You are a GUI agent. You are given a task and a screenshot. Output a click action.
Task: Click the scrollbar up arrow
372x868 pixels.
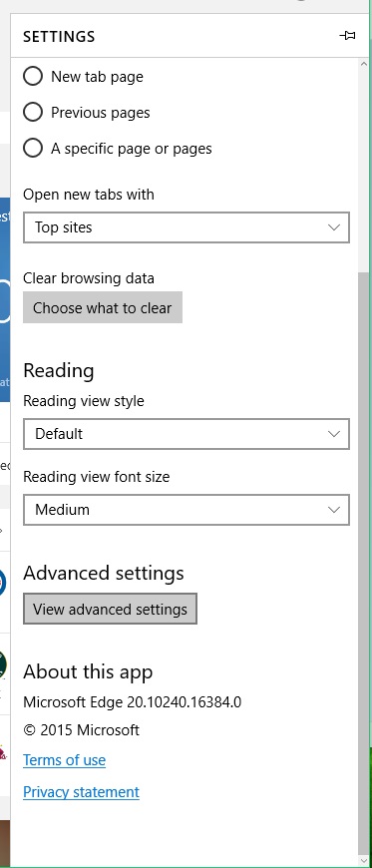[x=364, y=65]
